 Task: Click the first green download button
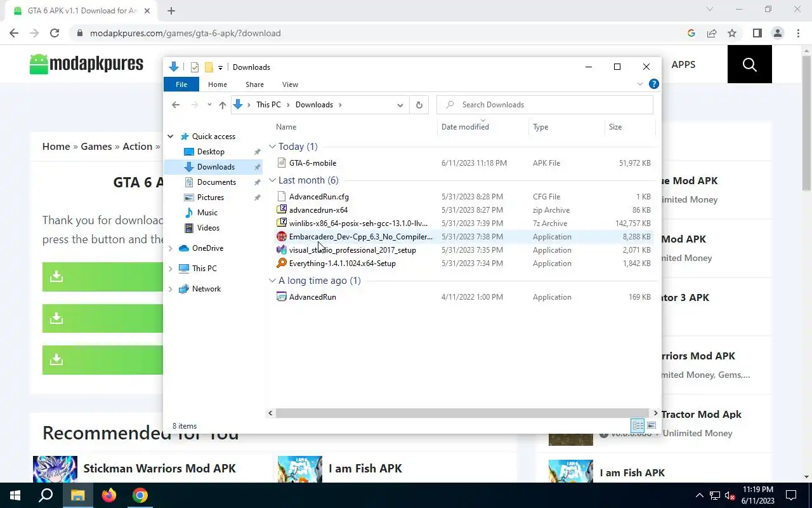[103, 277]
